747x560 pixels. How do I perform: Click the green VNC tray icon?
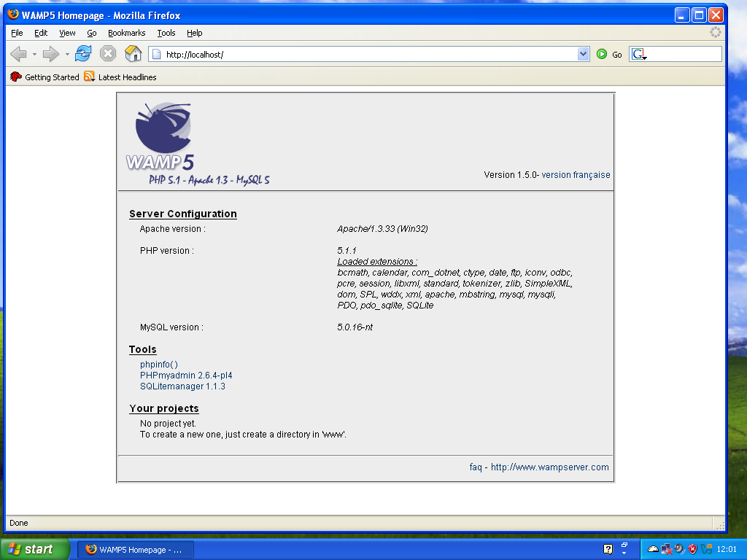click(x=706, y=549)
